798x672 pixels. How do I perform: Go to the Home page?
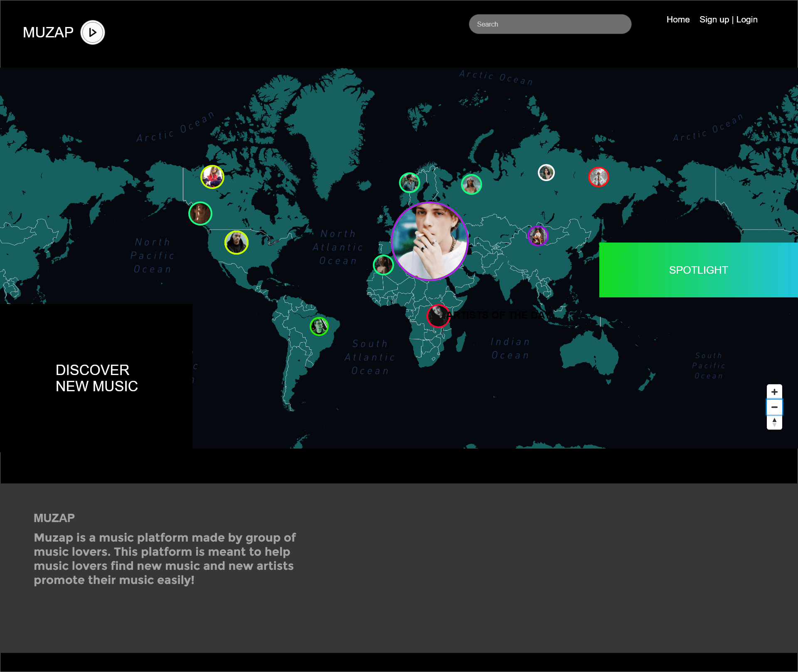click(x=678, y=20)
